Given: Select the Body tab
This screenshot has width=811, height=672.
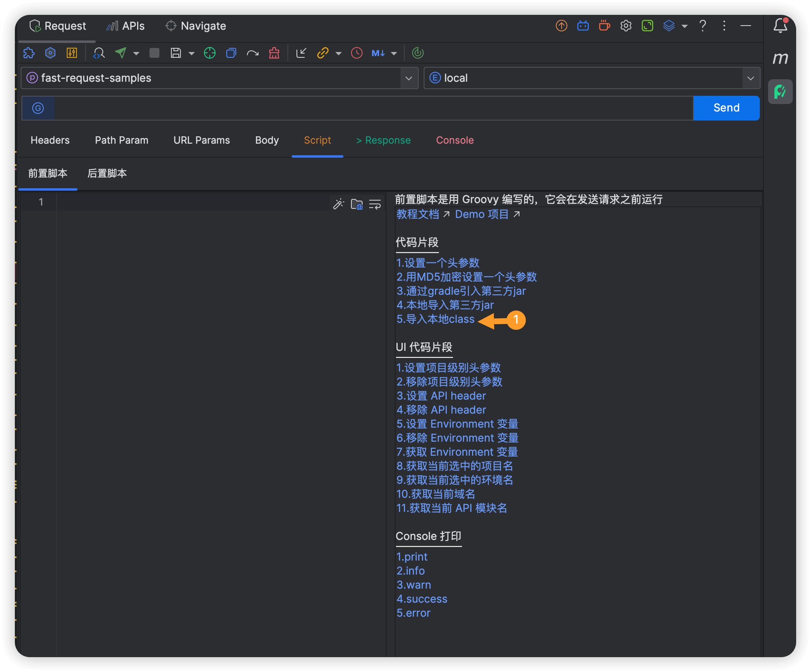Looking at the screenshot, I should [267, 140].
